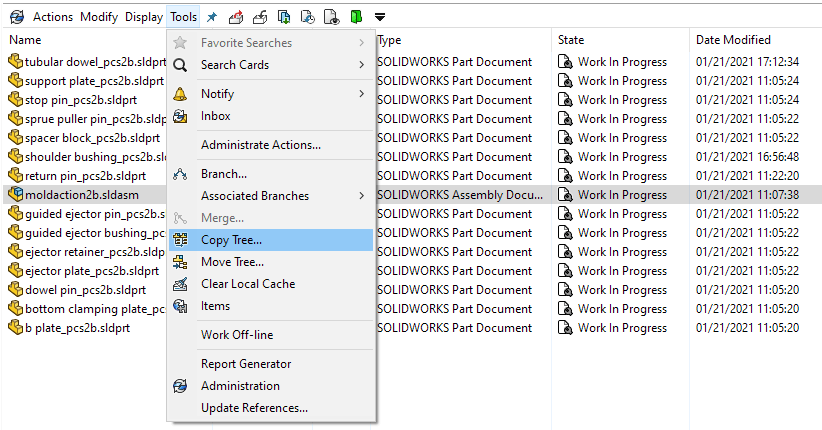Choose Copy Tree... from the Tools menu
The width and height of the screenshot is (822, 430).
click(x=271, y=240)
